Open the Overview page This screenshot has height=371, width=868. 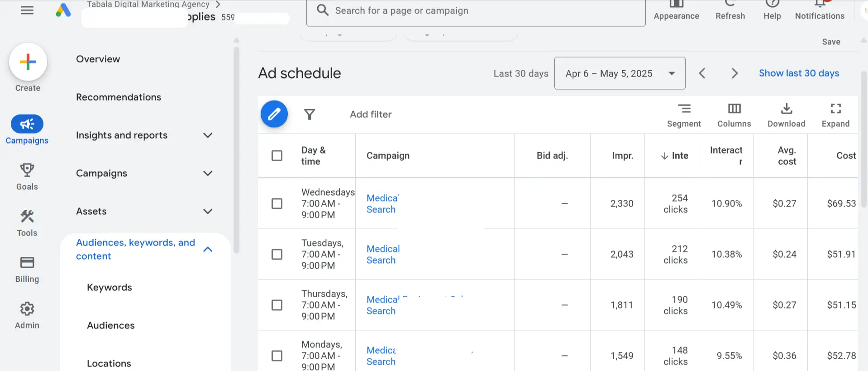(x=98, y=59)
